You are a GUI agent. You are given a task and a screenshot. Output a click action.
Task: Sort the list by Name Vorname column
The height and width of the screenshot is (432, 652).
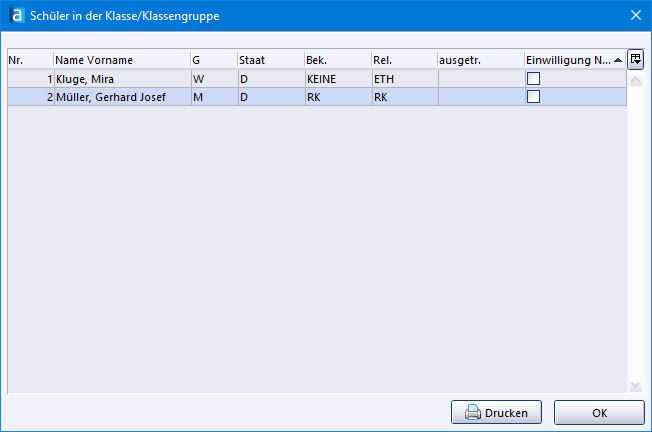point(121,60)
